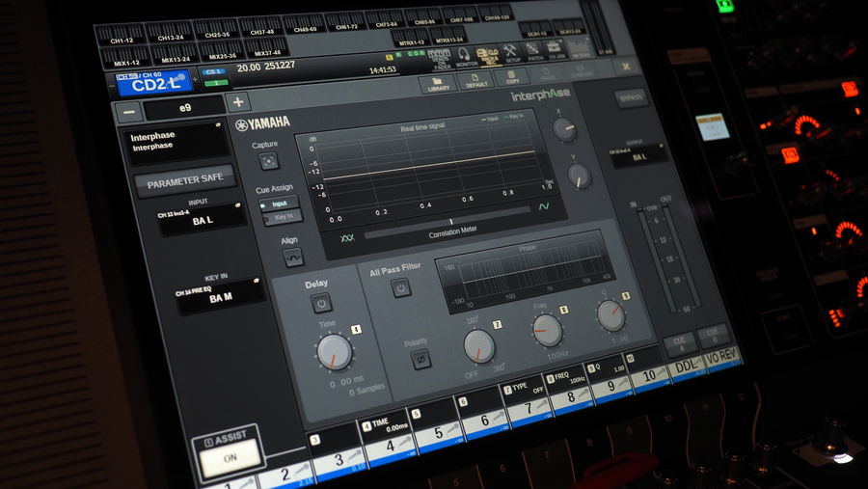Open the KEY IN patch selector BA M
The height and width of the screenshot is (489, 868).
click(x=219, y=294)
